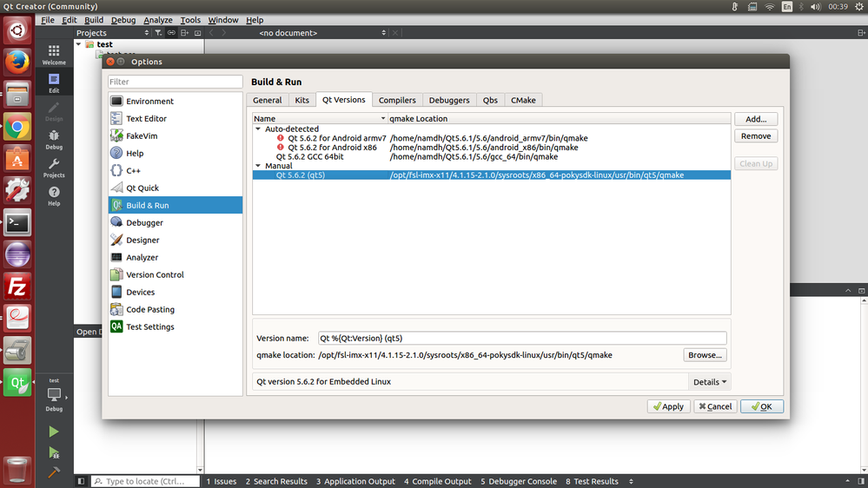Click the Options filter field
Viewport: 868px width, 488px height.
coord(175,82)
